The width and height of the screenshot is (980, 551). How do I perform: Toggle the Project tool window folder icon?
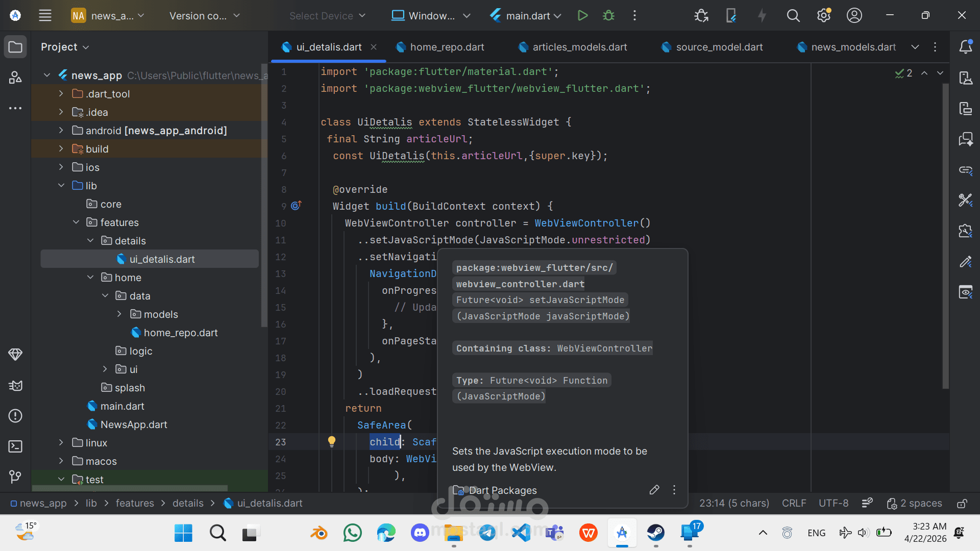[15, 47]
